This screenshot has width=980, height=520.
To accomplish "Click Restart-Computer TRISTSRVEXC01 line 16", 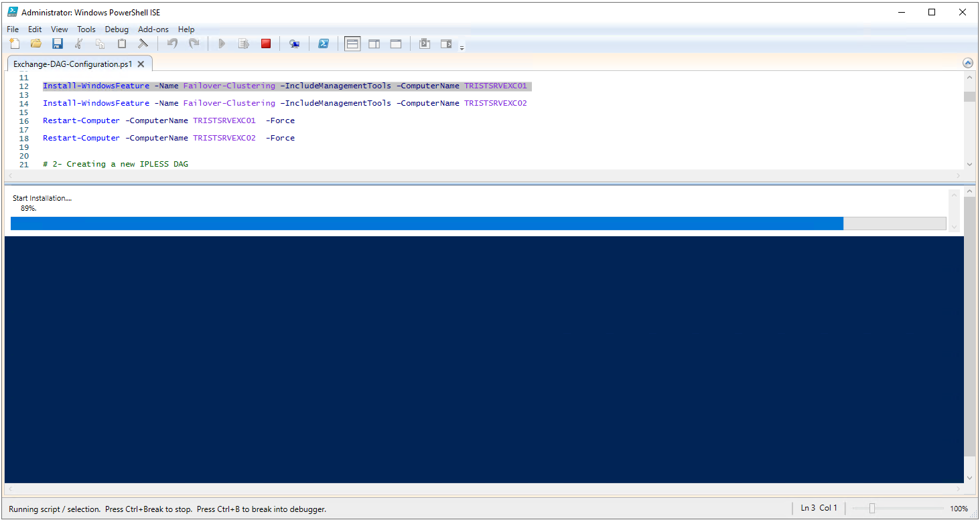I will [169, 120].
